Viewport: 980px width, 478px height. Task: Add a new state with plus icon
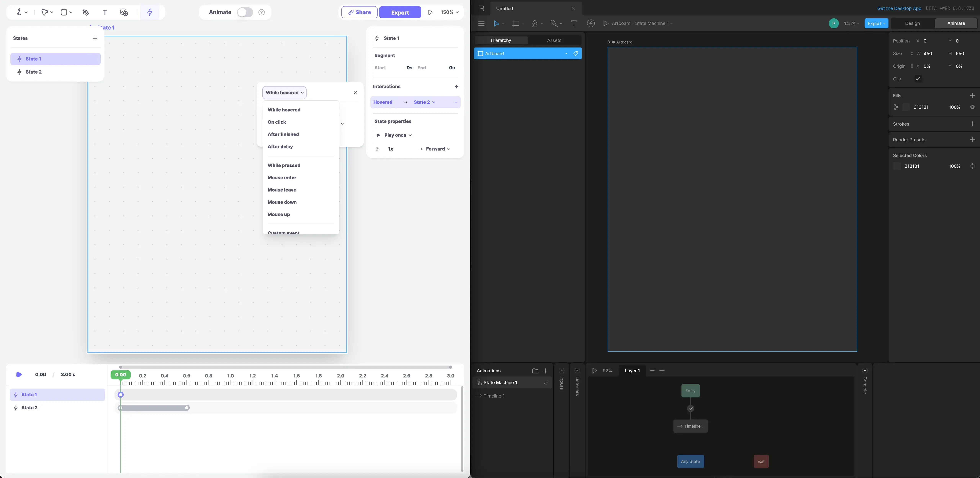point(95,38)
